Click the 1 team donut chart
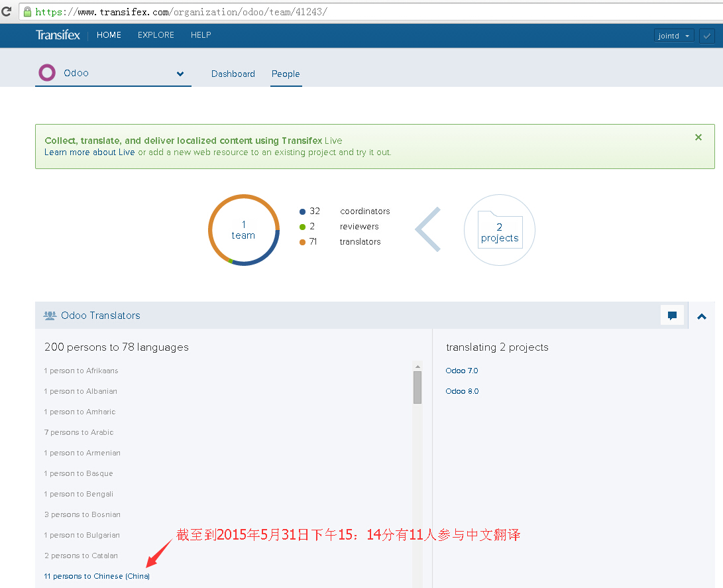 point(243,230)
